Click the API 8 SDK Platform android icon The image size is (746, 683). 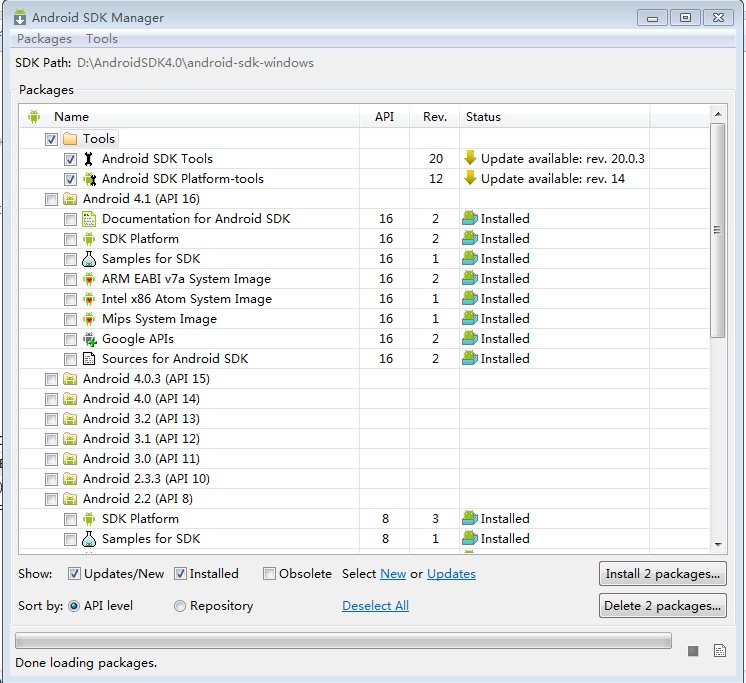89,519
